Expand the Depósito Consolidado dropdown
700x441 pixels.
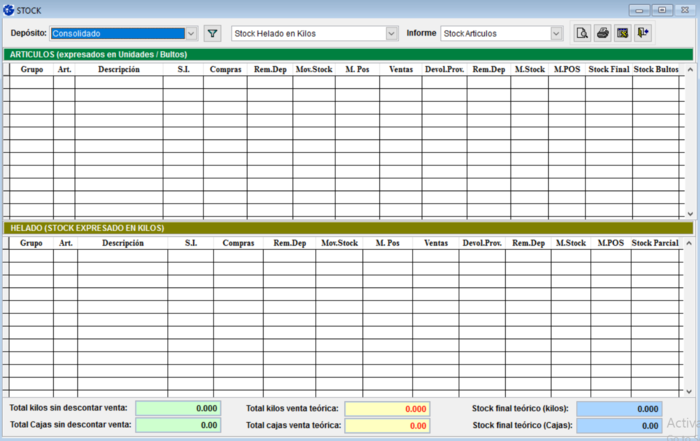(x=191, y=33)
